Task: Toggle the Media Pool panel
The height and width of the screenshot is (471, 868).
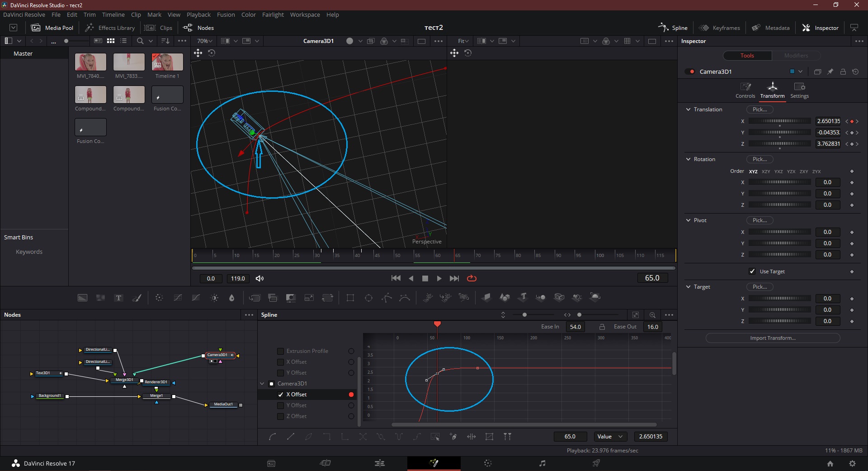Action: (x=52, y=28)
